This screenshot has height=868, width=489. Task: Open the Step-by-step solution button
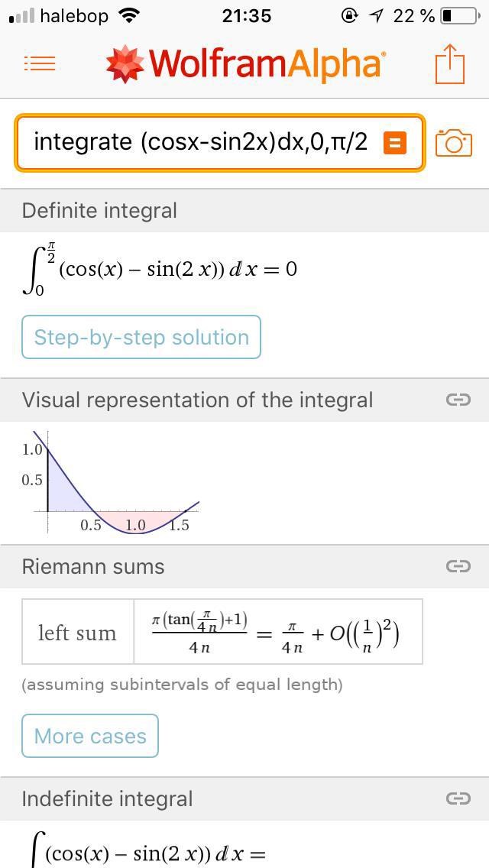(141, 337)
